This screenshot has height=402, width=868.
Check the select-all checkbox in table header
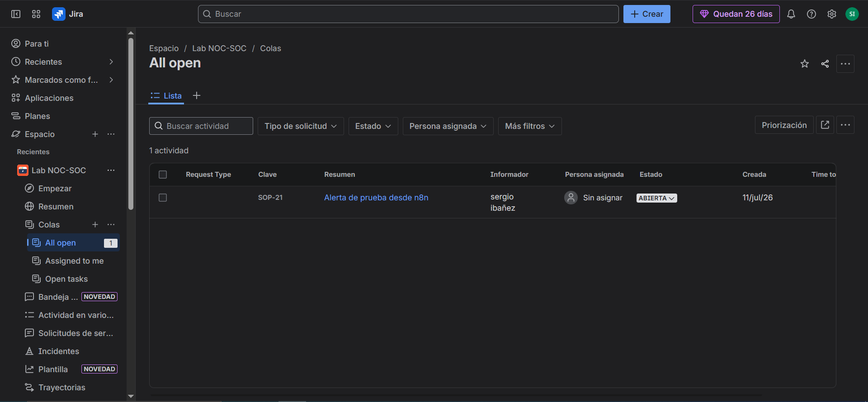pos(163,175)
